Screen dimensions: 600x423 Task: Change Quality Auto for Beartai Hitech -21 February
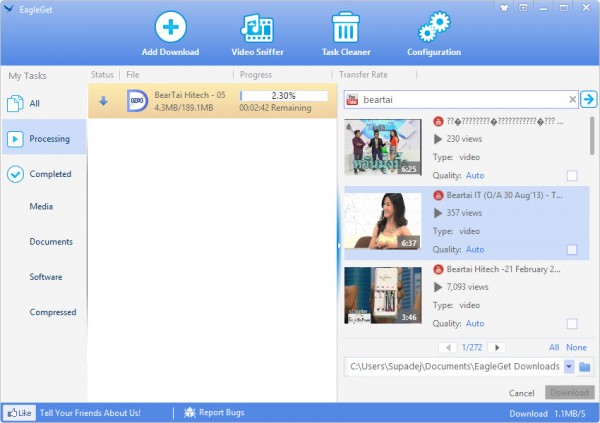point(475,323)
